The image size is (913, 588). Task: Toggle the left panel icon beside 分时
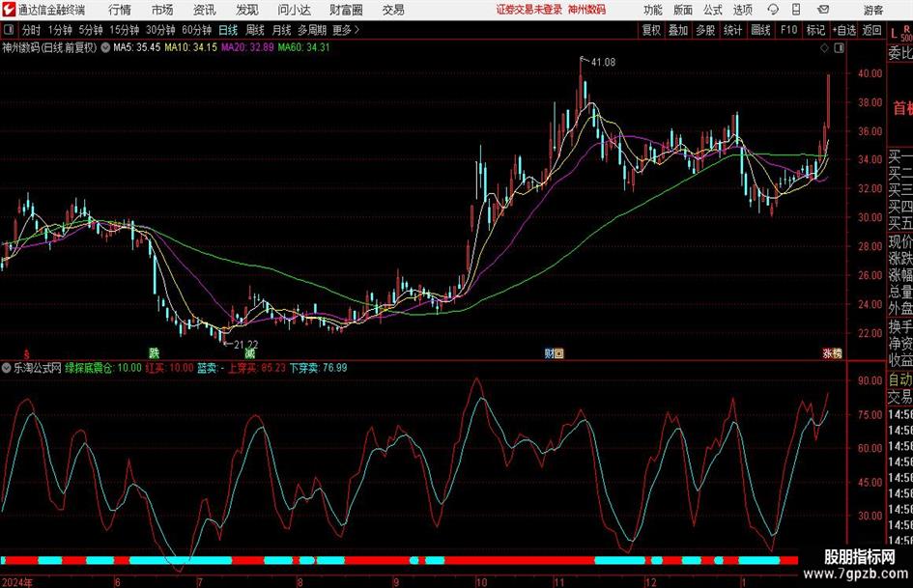tap(9, 30)
